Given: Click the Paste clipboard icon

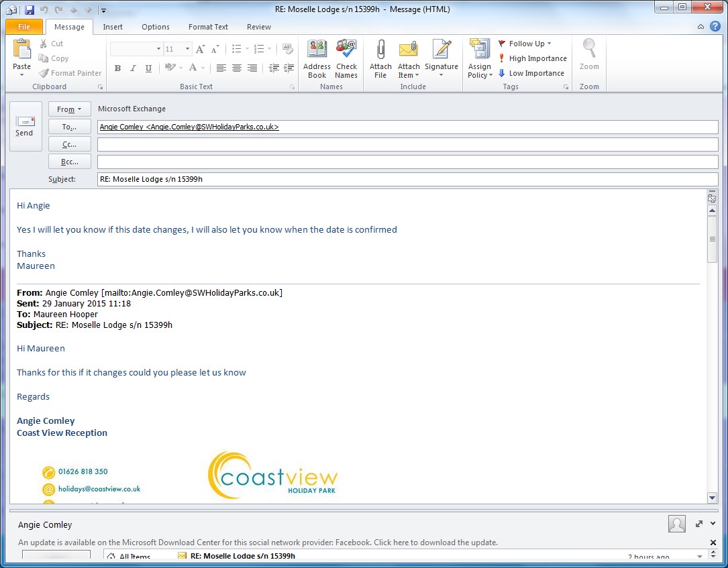Looking at the screenshot, I should coord(22,56).
